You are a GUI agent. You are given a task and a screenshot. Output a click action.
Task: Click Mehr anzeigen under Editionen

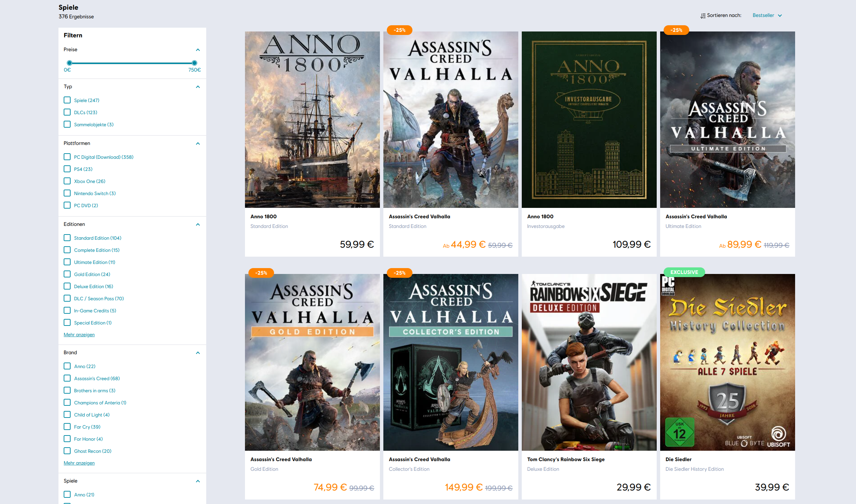pos(79,335)
